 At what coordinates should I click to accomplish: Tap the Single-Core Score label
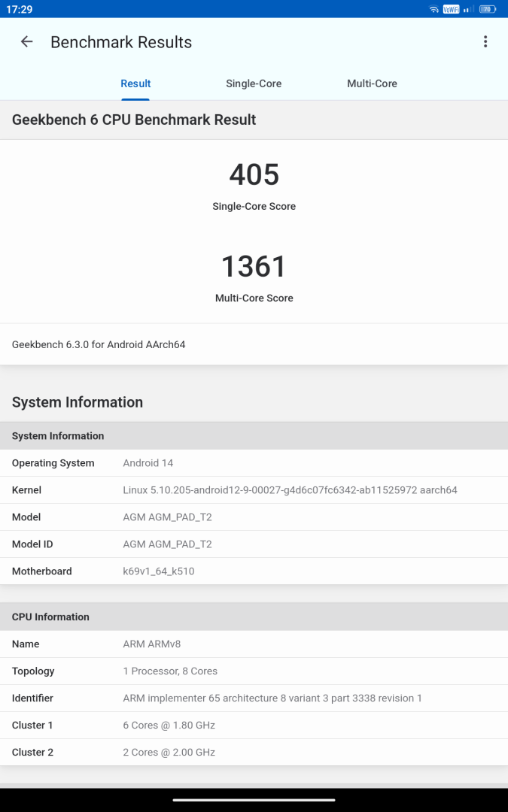pyautogui.click(x=254, y=206)
